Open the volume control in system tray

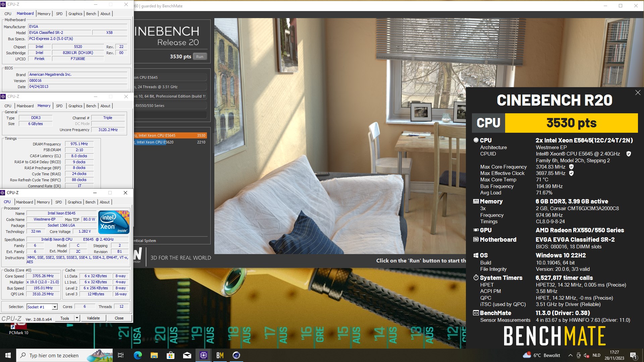coord(587,355)
